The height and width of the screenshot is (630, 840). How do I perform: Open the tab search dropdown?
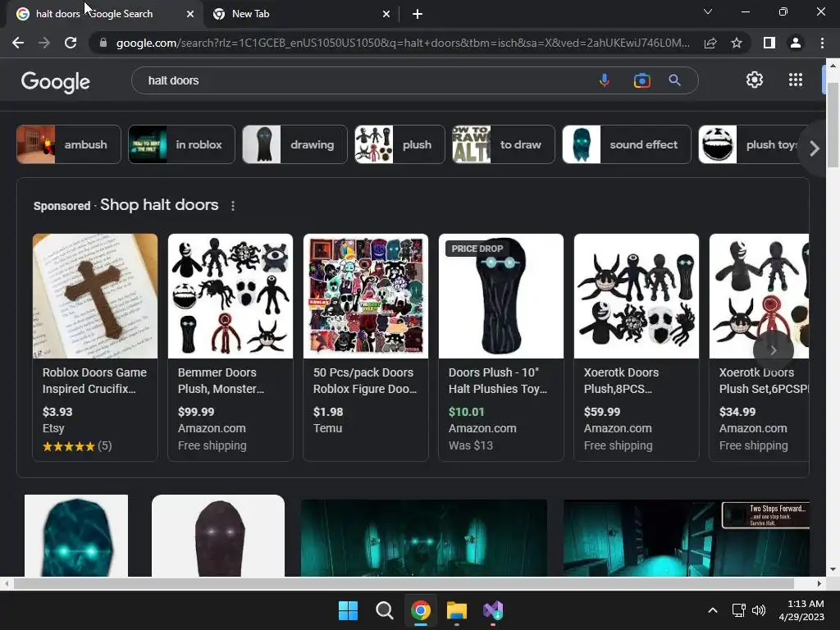[708, 11]
